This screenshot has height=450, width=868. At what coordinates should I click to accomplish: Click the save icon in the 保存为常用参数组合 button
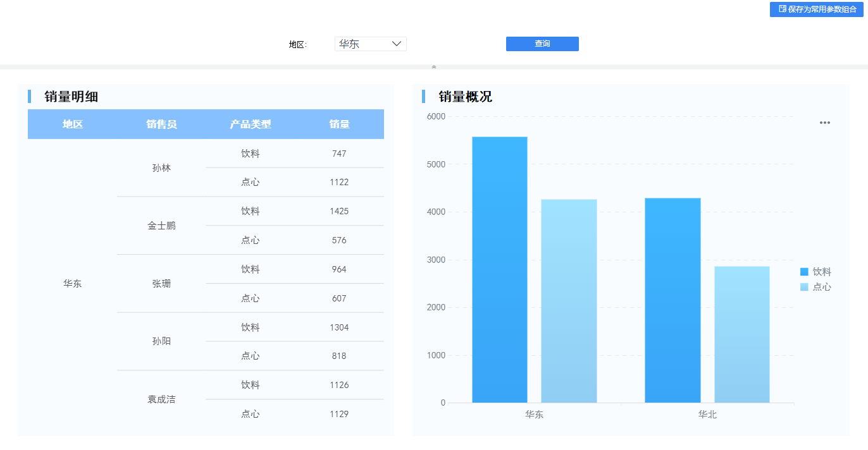pyautogui.click(x=783, y=9)
